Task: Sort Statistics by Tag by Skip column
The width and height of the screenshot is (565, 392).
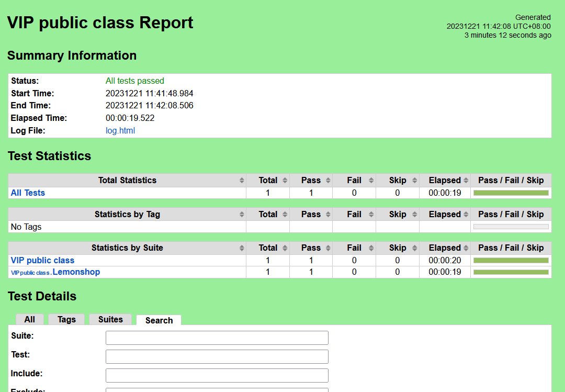Action: coord(398,215)
